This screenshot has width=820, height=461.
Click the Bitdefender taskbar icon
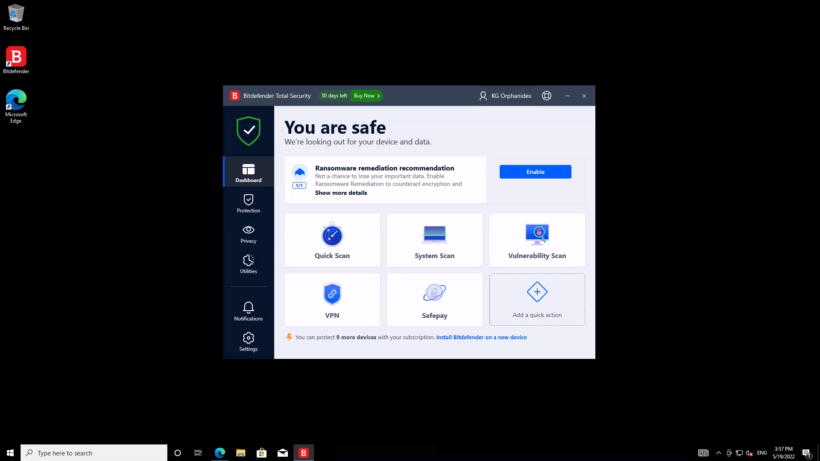[x=303, y=453]
